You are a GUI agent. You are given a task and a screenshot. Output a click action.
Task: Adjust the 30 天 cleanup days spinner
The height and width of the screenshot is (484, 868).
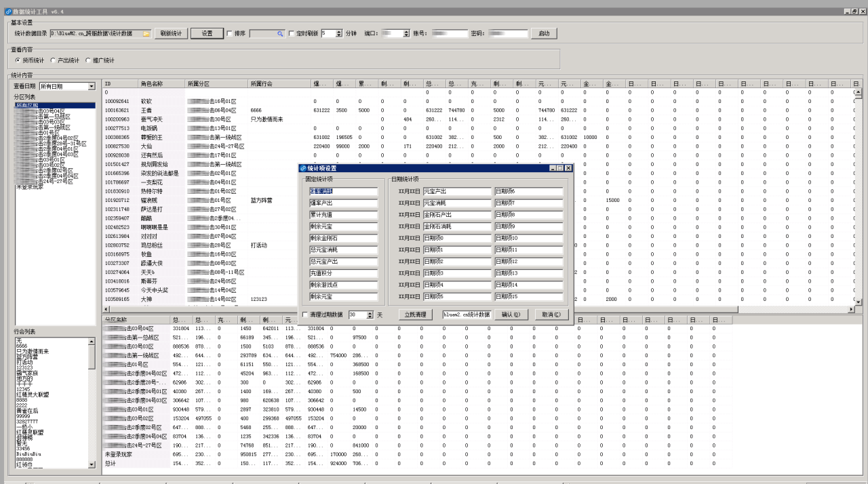370,315
